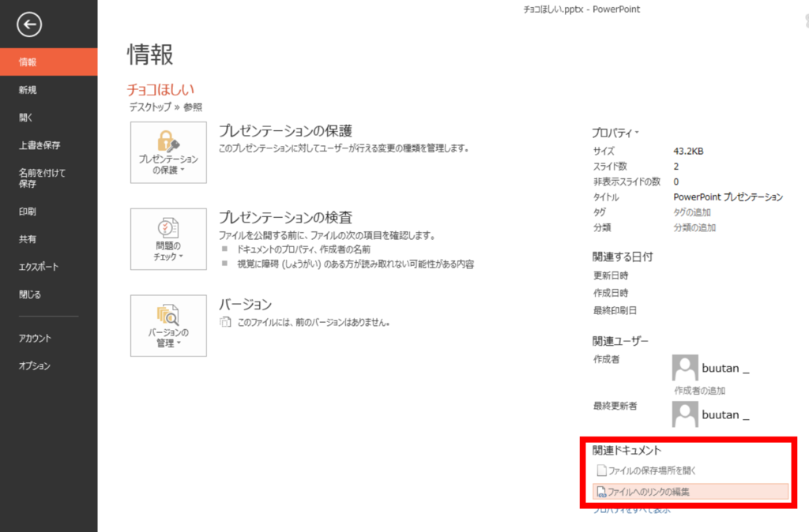
Task: Click the サイズ value 43.2KB
Action: 688,151
